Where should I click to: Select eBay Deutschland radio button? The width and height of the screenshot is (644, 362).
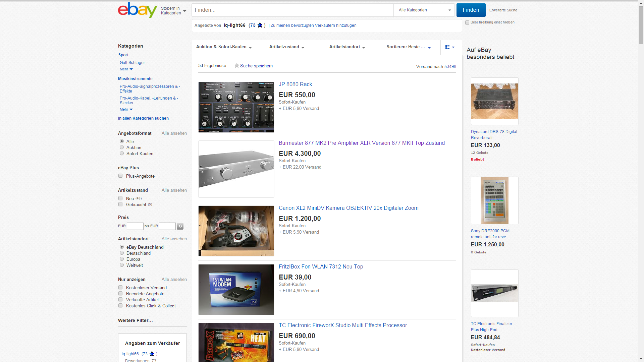tap(122, 247)
